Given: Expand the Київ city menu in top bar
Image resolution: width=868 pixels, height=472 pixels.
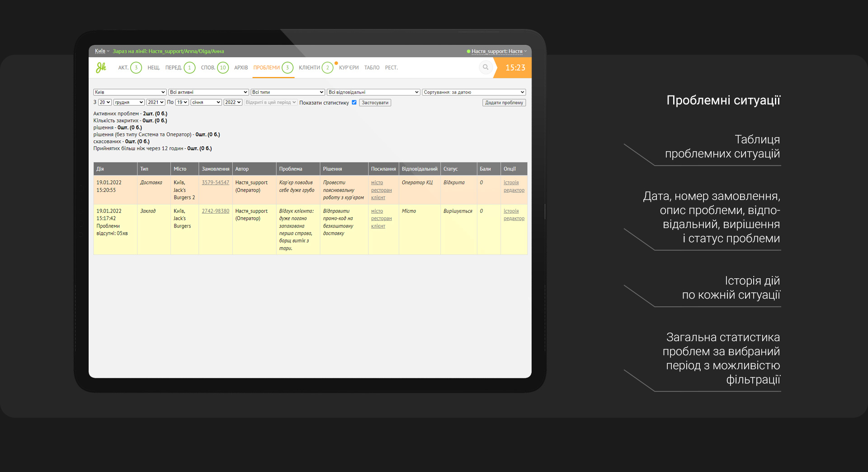Looking at the screenshot, I should click(x=102, y=51).
